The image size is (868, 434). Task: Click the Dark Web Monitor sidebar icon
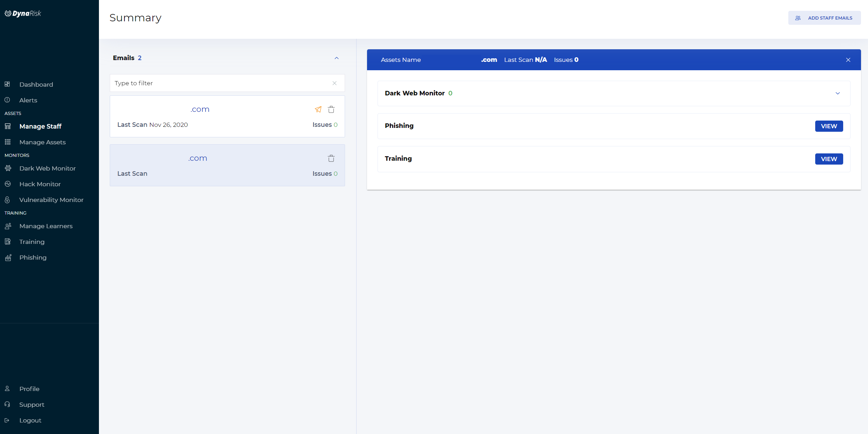click(x=8, y=168)
